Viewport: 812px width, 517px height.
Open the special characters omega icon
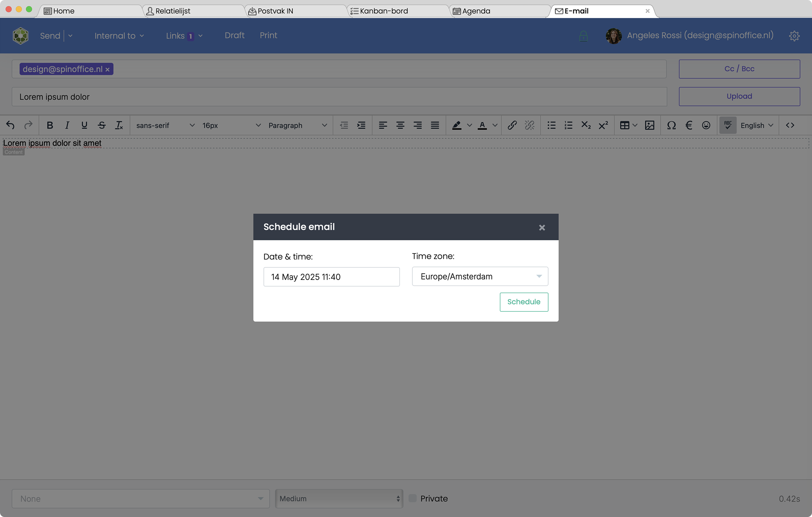point(671,125)
